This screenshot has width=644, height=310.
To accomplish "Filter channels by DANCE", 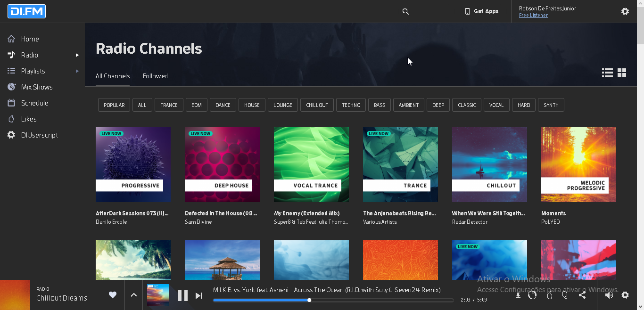I will click(x=223, y=105).
